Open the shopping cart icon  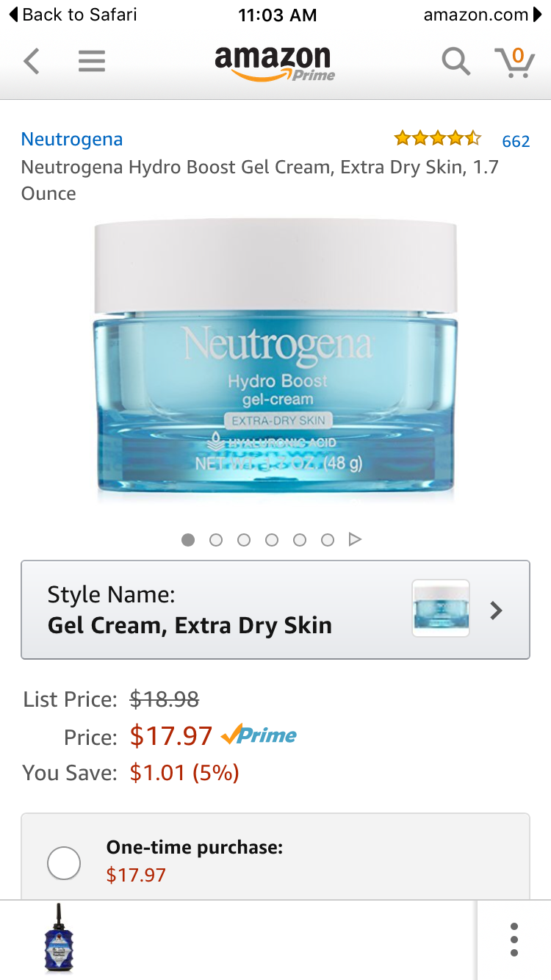coord(514,62)
